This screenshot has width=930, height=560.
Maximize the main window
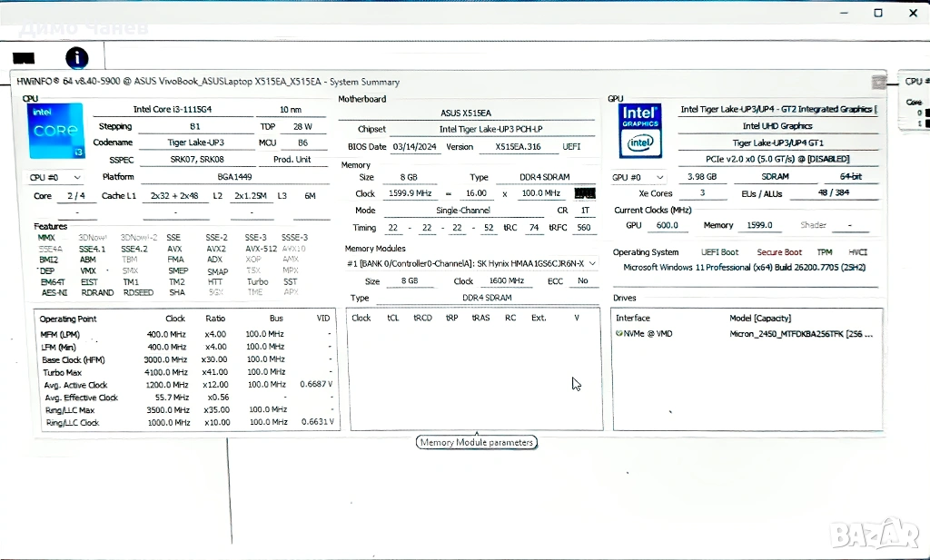click(x=878, y=13)
